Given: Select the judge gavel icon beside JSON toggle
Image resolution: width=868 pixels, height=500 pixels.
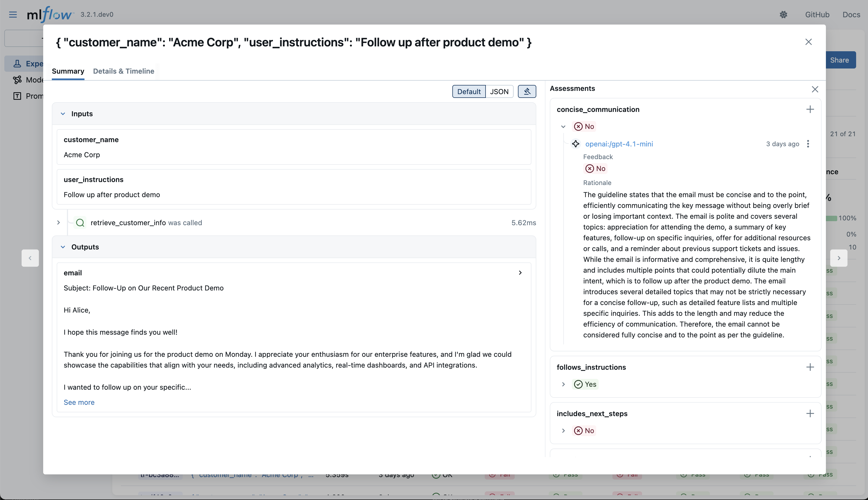Looking at the screenshot, I should point(527,91).
